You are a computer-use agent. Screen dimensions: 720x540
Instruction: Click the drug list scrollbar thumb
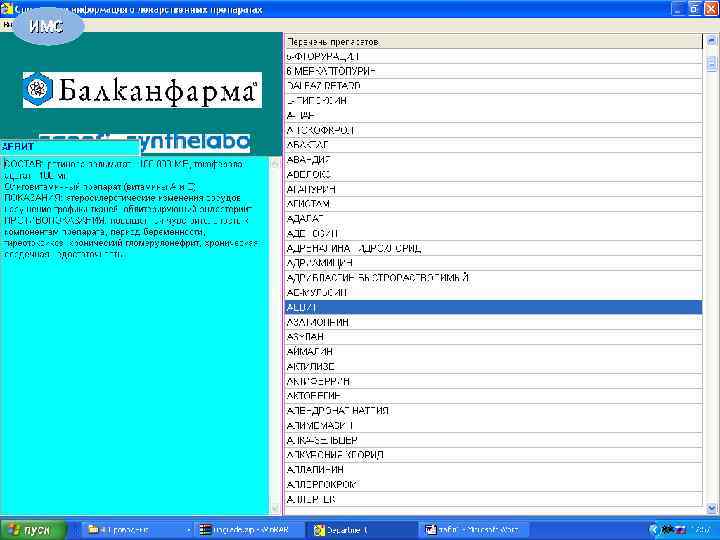click(x=712, y=63)
